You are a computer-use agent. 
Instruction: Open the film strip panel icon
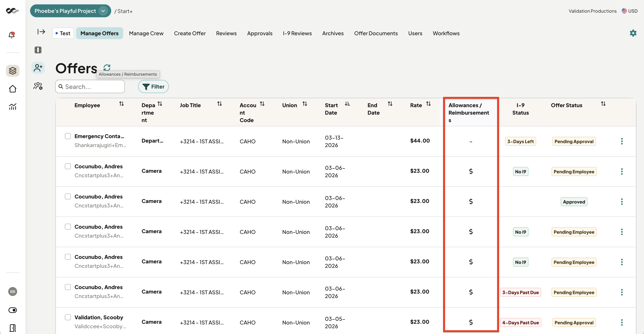click(x=38, y=50)
